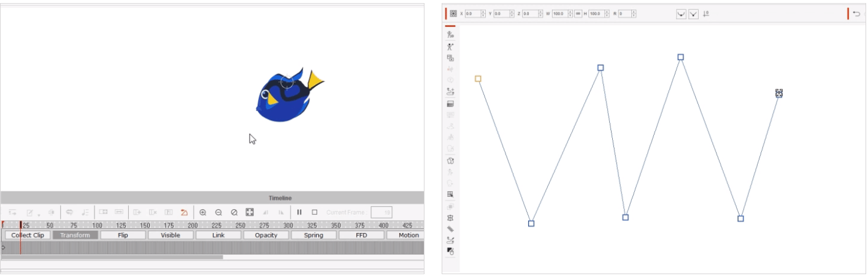Open the Collect Clip track

pyautogui.click(x=28, y=235)
